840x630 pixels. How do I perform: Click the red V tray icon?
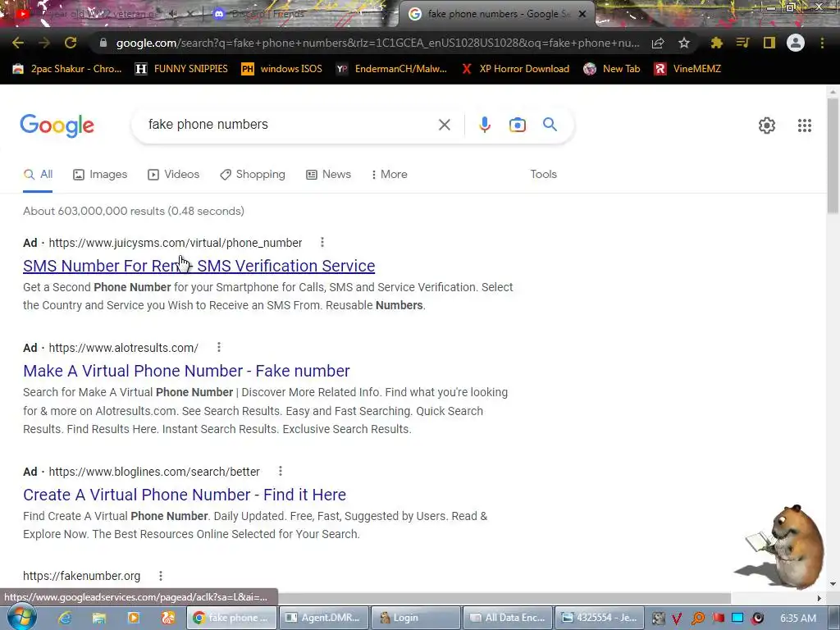tap(677, 619)
